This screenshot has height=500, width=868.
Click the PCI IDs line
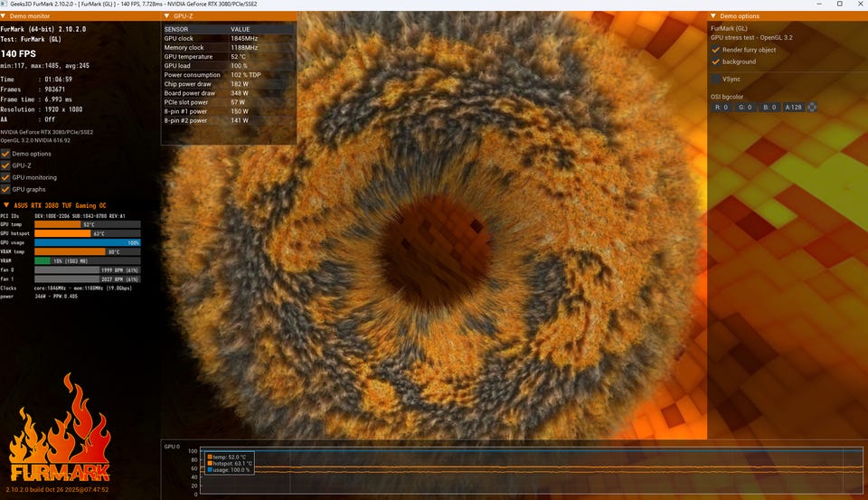click(x=63, y=216)
